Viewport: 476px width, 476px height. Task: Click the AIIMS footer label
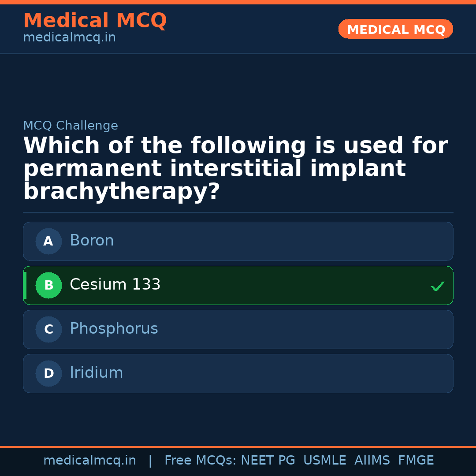(x=372, y=461)
